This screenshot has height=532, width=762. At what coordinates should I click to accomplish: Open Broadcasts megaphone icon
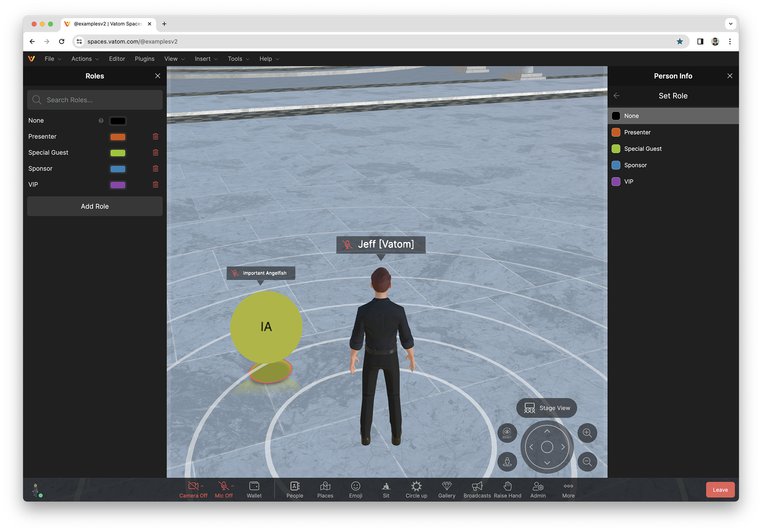pyautogui.click(x=477, y=490)
